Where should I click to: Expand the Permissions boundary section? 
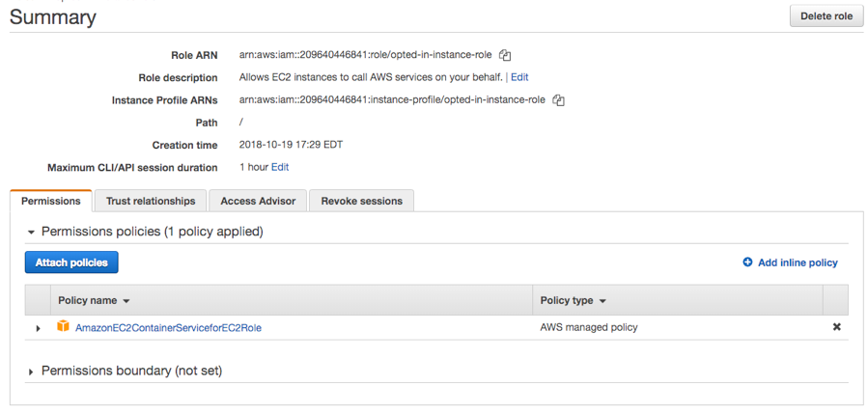point(31,372)
